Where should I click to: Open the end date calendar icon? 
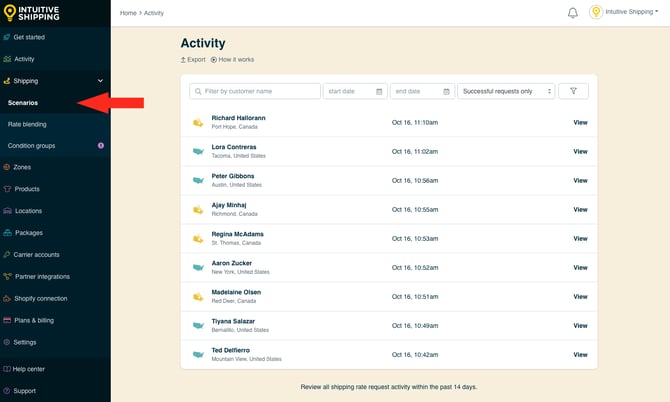(x=446, y=91)
